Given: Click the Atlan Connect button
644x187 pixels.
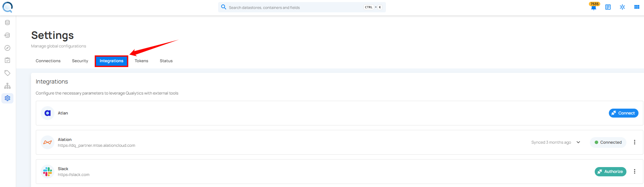Looking at the screenshot, I should [623, 113].
